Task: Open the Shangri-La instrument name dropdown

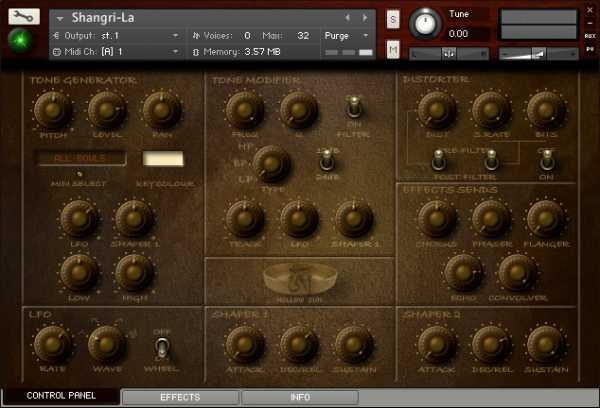Action: (60, 18)
